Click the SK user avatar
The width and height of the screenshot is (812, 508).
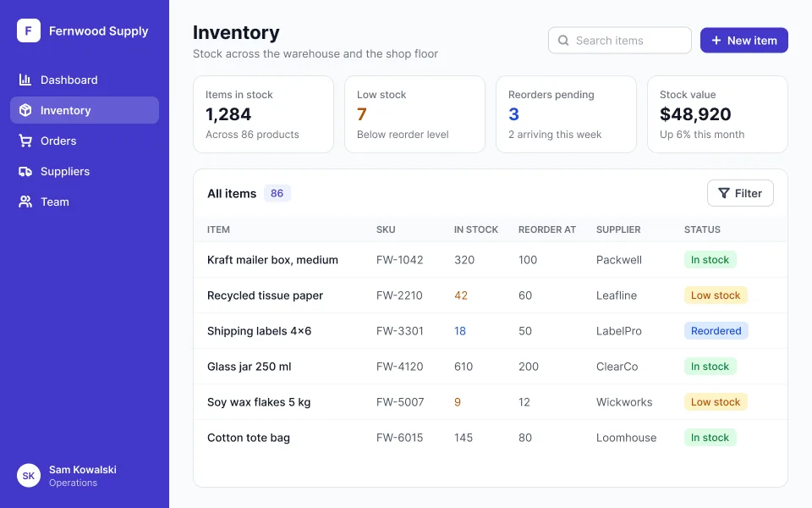[x=29, y=475]
